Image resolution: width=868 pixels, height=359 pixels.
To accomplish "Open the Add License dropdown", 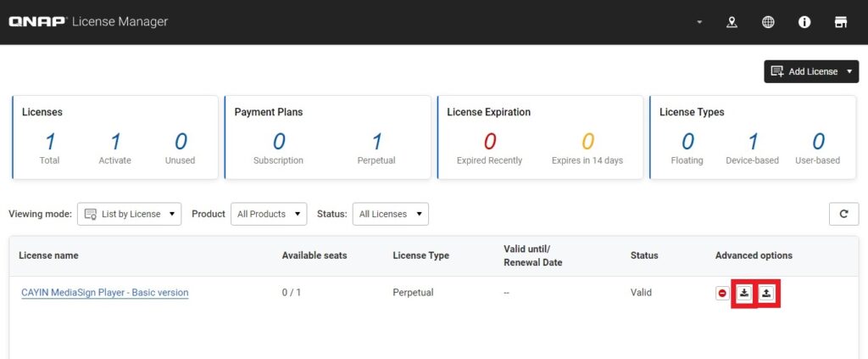I will 811,71.
